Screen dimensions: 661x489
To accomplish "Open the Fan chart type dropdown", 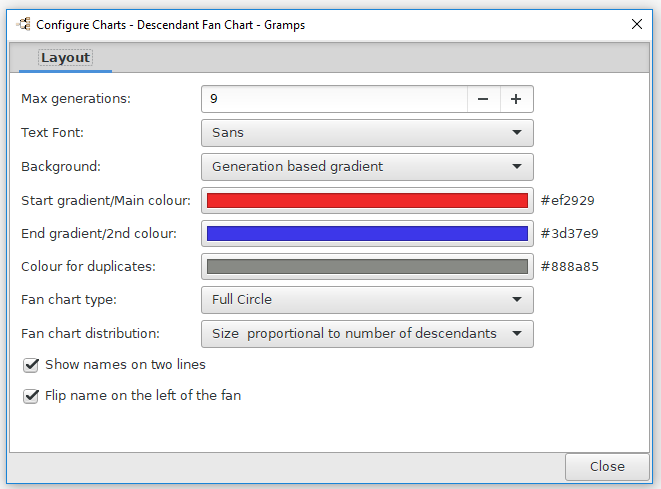I will point(367,300).
